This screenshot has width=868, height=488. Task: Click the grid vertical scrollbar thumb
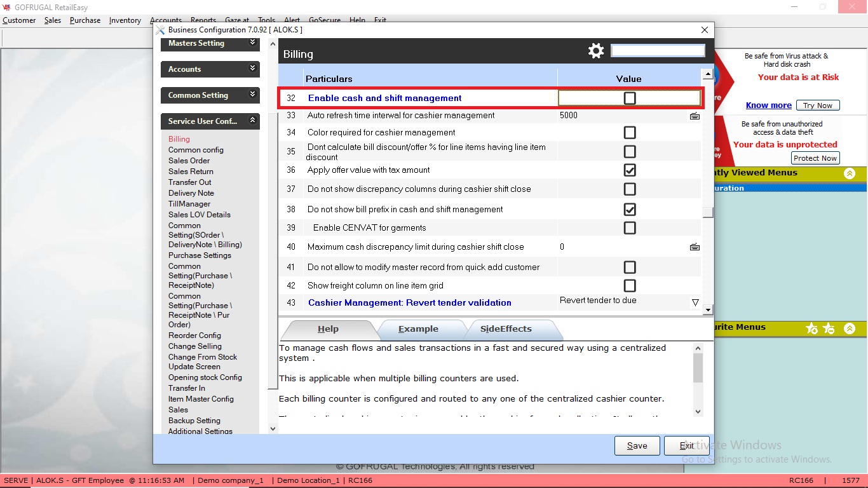[708, 212]
